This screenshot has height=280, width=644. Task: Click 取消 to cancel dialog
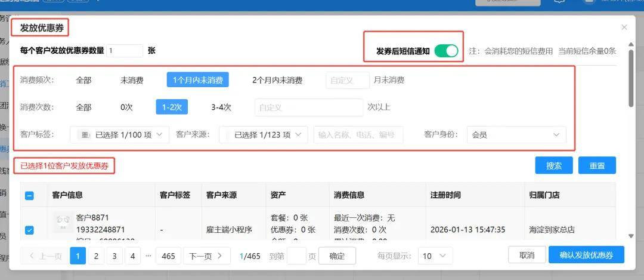pos(527,255)
